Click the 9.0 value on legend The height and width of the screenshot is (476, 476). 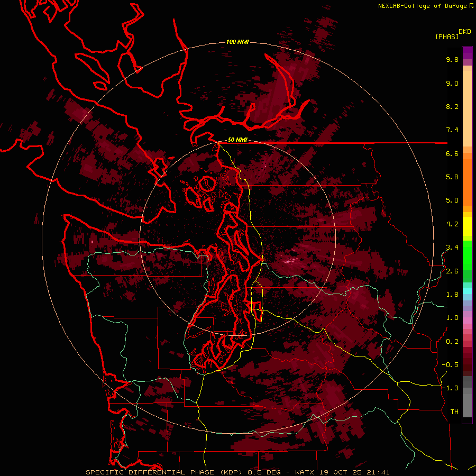coord(452,83)
